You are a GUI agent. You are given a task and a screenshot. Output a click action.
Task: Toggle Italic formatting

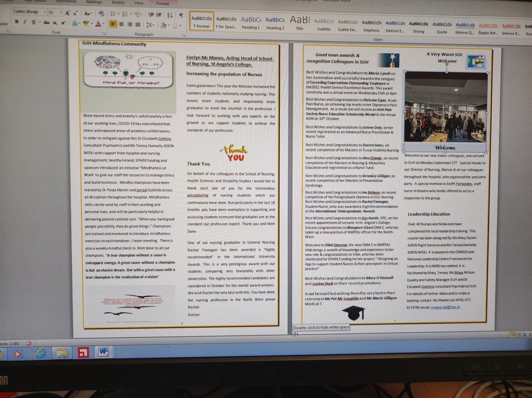tap(25, 22)
